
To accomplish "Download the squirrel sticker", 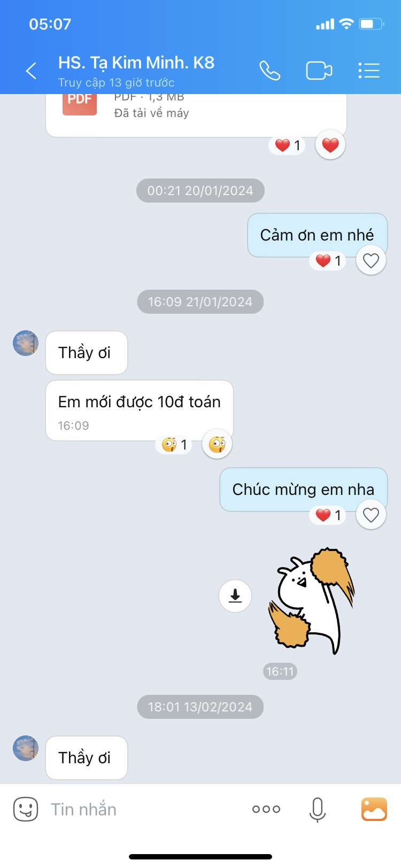I will tap(235, 595).
